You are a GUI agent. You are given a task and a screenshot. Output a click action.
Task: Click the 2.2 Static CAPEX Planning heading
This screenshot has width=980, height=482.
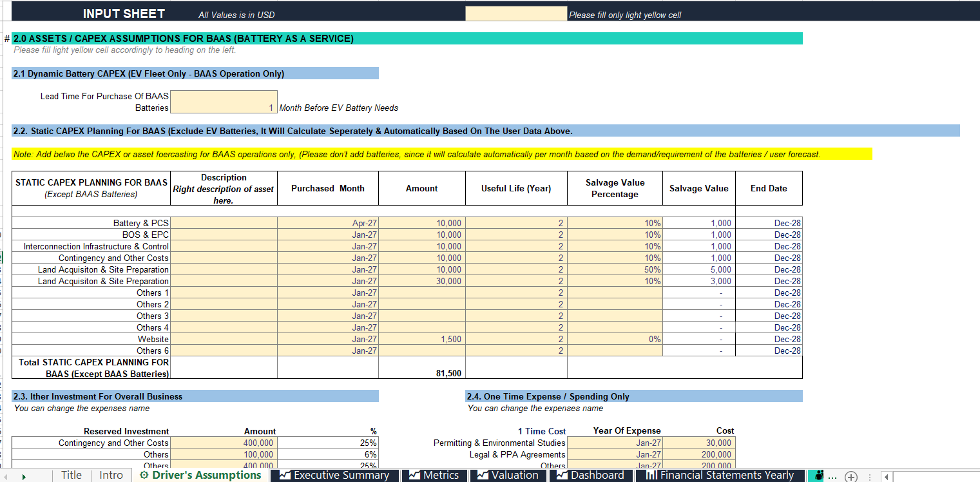(486, 131)
